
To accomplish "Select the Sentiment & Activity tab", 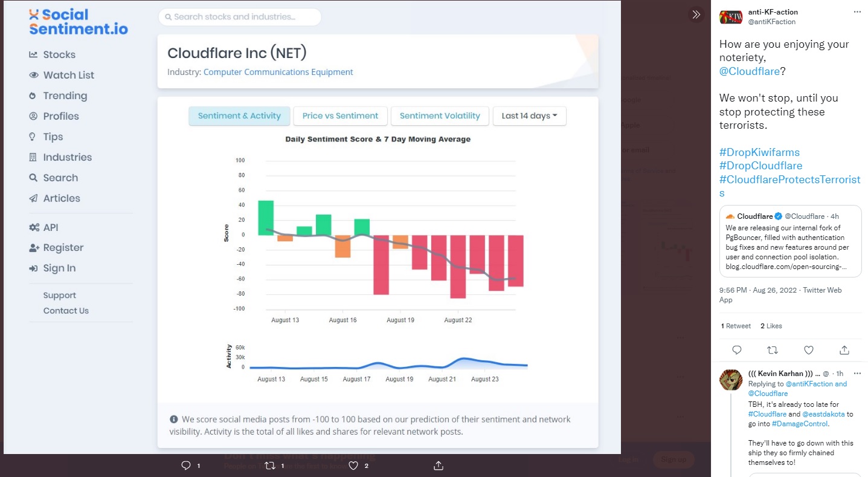I will [x=239, y=116].
